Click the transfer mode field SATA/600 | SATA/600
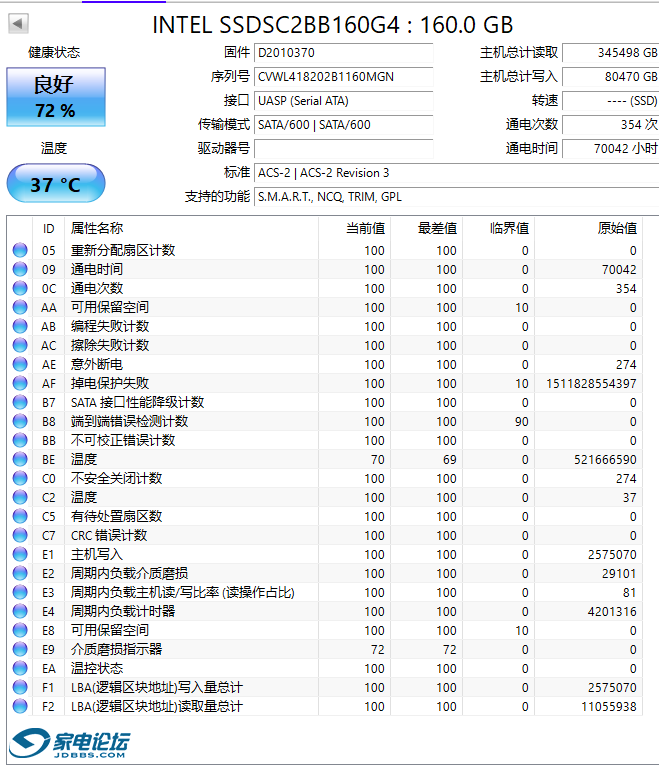The height and width of the screenshot is (769, 659). tap(343, 125)
